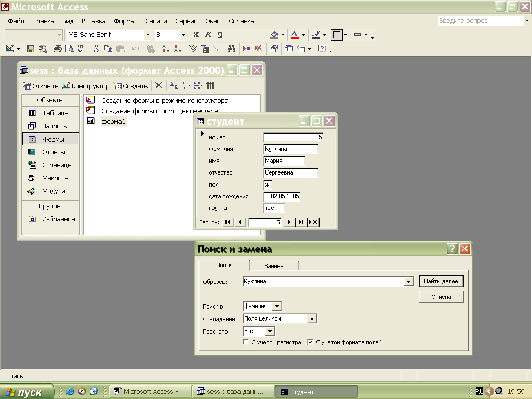Select Align Left formatting button
Screen dimensions: 532x399
click(235, 35)
